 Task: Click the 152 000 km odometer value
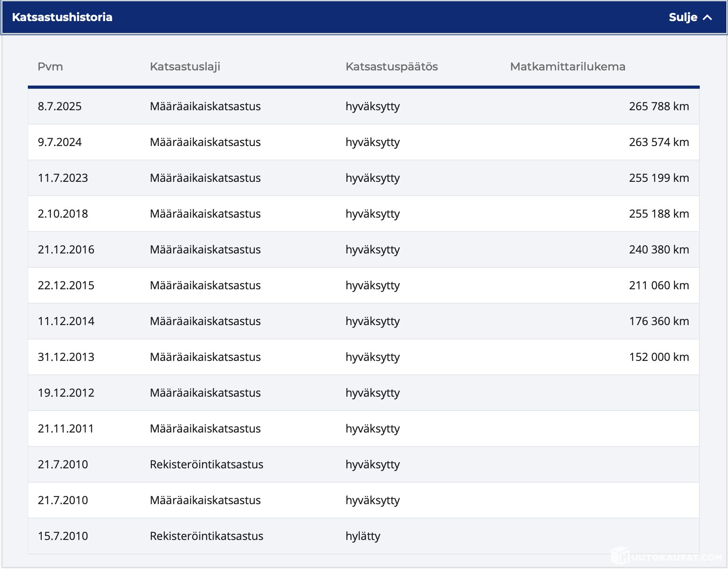[659, 357]
